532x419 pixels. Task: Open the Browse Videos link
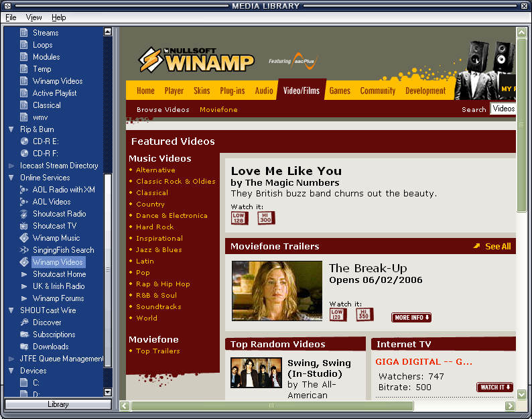(163, 110)
